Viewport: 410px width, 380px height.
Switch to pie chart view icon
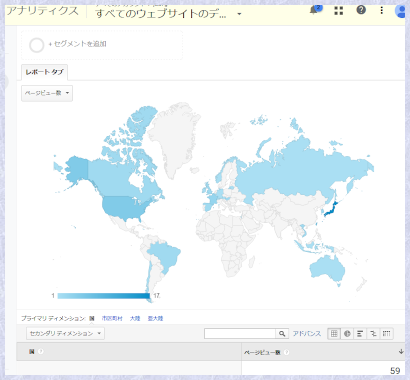(347, 333)
